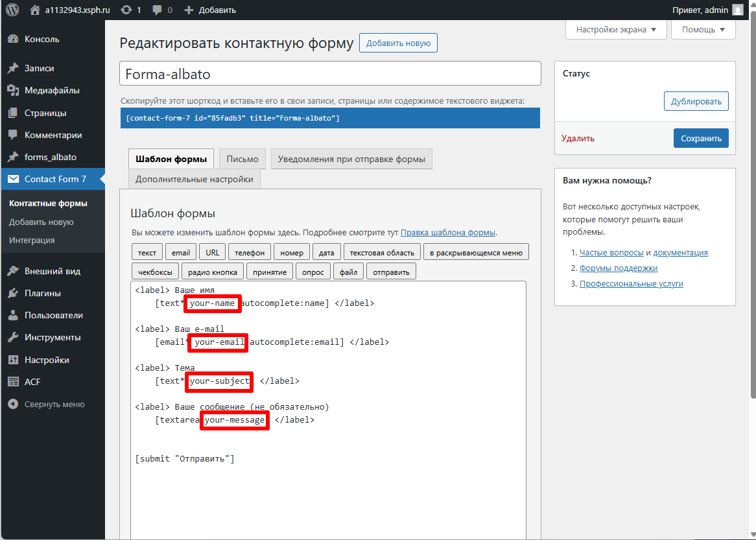
Task: Collapse the sidebar with Свернуть меню
Action: tap(54, 405)
